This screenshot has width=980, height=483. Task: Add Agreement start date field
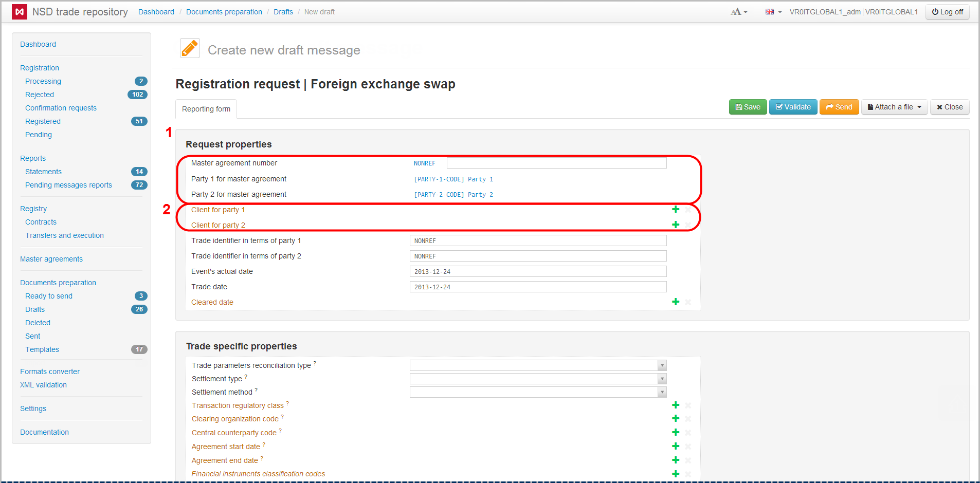pyautogui.click(x=676, y=446)
